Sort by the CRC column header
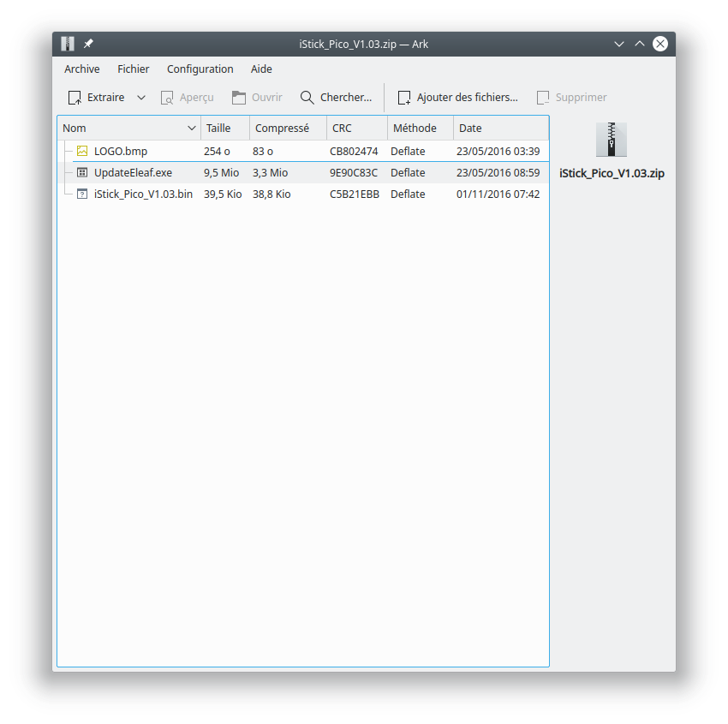The width and height of the screenshot is (728, 724). pos(357,129)
